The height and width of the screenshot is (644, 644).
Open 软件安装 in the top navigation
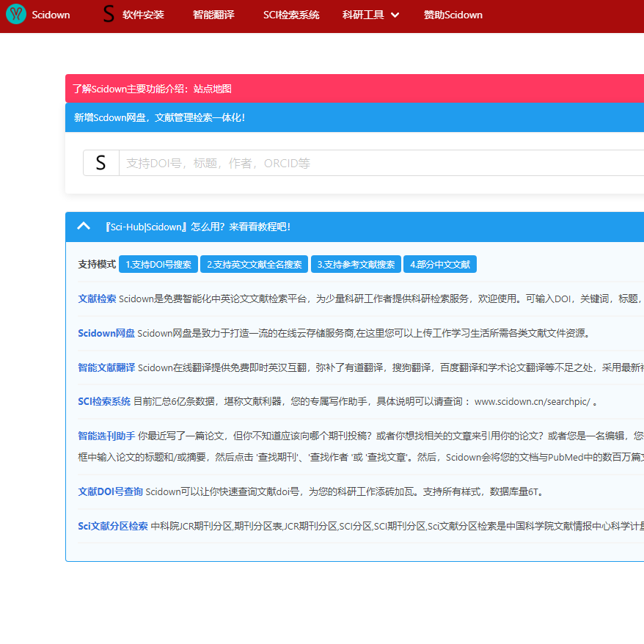tap(143, 15)
